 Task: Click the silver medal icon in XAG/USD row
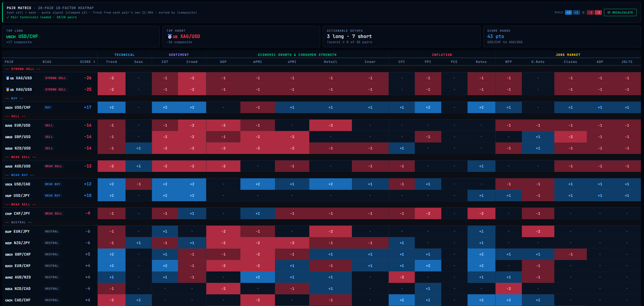click(8, 78)
